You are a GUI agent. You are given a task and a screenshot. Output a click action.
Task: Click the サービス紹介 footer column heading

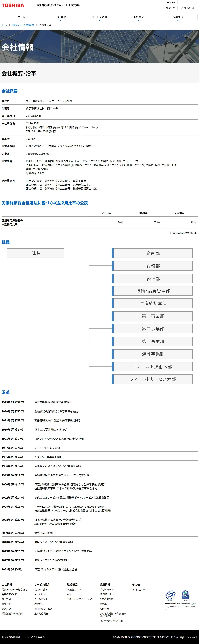[42, 585]
